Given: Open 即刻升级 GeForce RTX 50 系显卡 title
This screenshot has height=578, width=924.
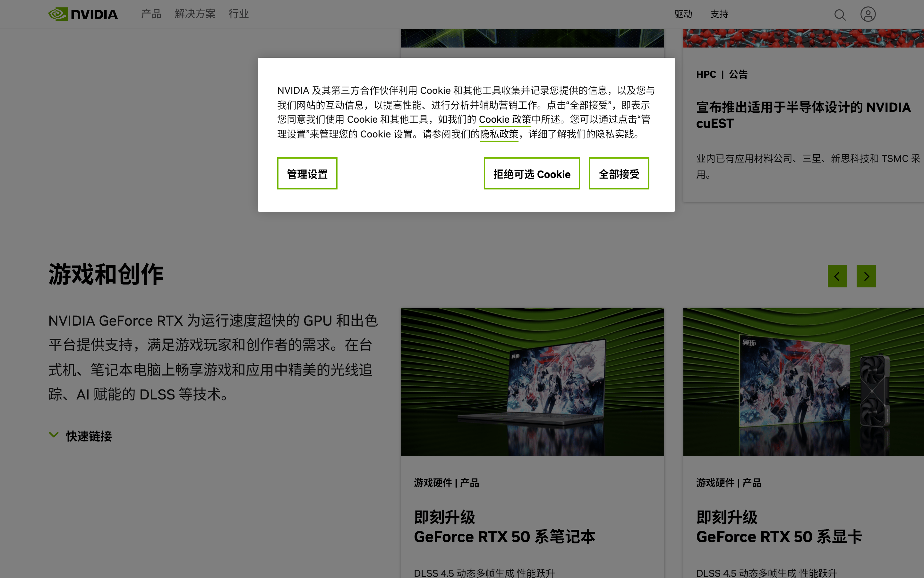Looking at the screenshot, I should [x=779, y=527].
